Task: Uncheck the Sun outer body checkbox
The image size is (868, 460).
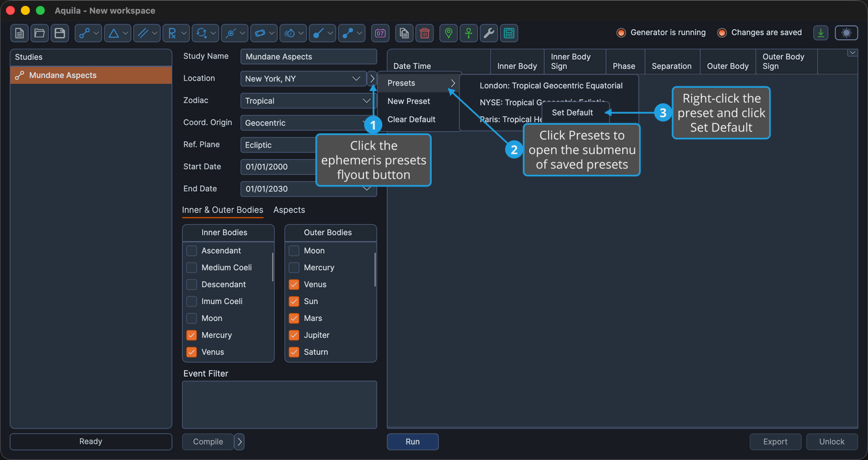Action: (x=294, y=301)
